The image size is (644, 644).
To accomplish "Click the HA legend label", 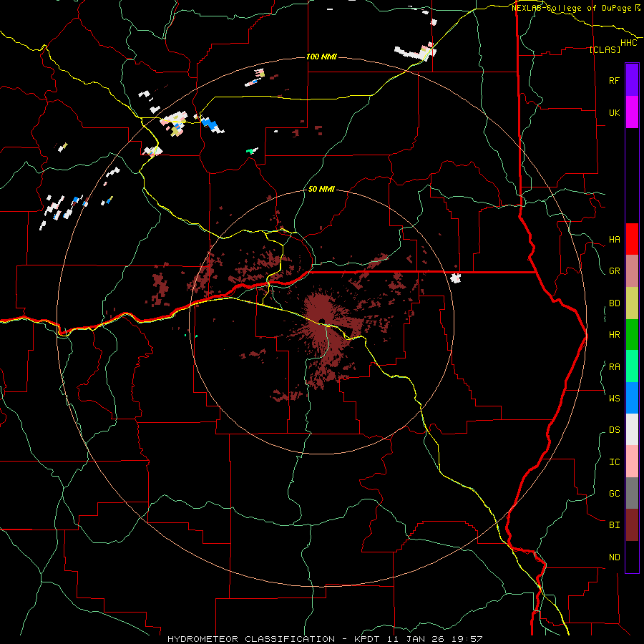I will (614, 239).
